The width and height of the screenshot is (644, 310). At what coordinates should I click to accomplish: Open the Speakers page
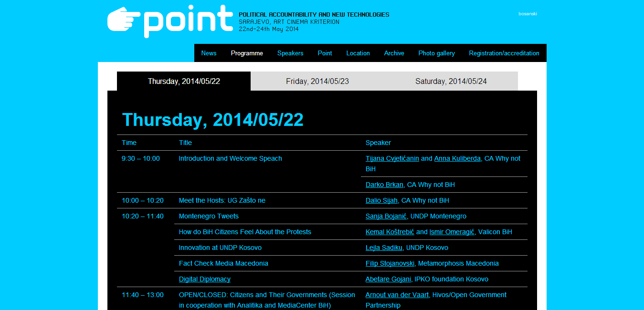[290, 53]
